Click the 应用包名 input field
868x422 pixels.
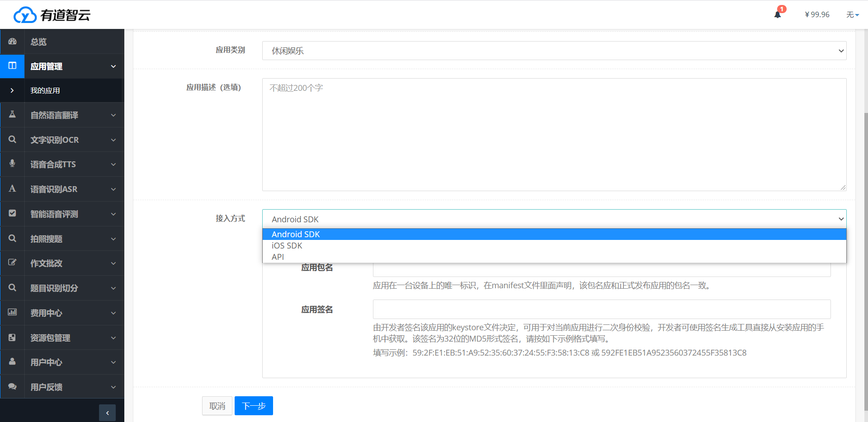coord(602,270)
